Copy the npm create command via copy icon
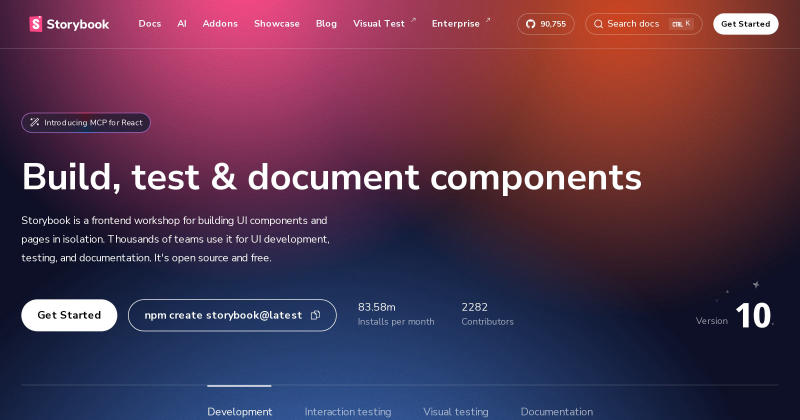 (x=315, y=315)
